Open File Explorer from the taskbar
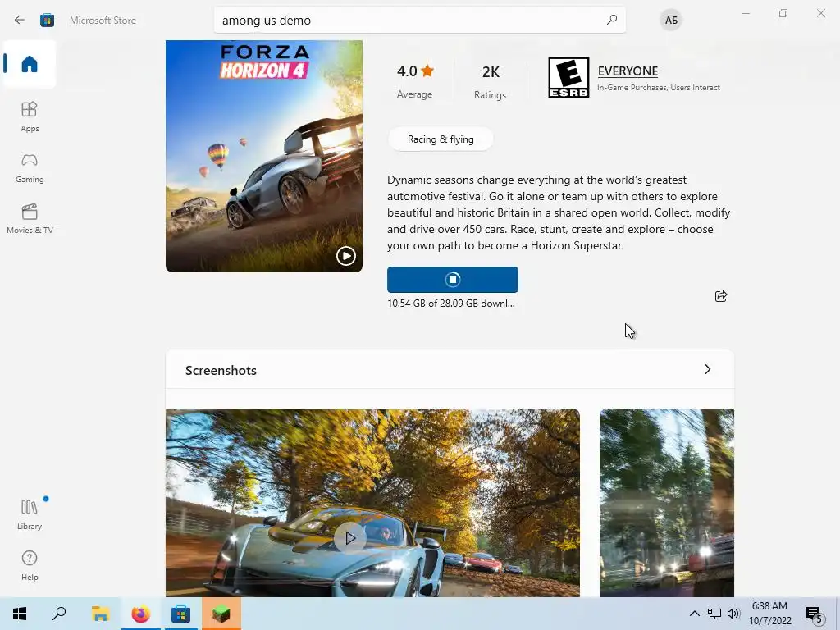Image resolution: width=840 pixels, height=630 pixels. [x=100, y=614]
